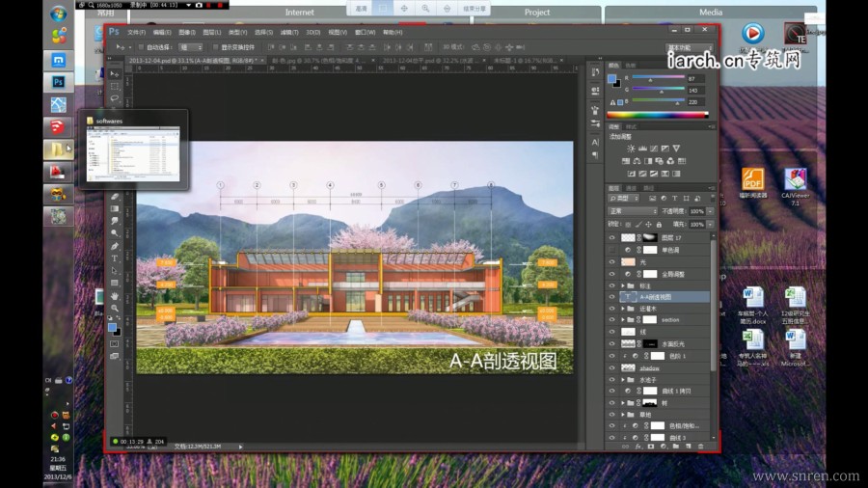
Task: Select the Horizontal Type tool
Action: coord(115,258)
